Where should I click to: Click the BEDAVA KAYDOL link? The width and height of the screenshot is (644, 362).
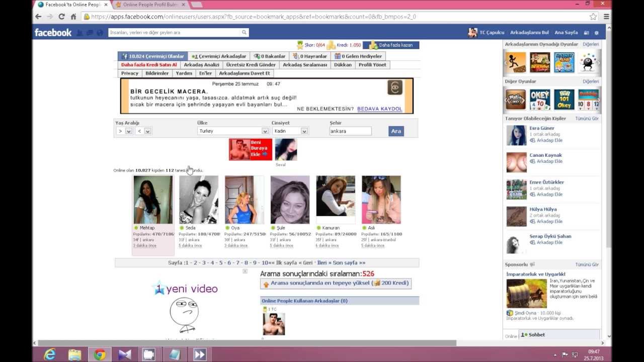click(x=379, y=109)
